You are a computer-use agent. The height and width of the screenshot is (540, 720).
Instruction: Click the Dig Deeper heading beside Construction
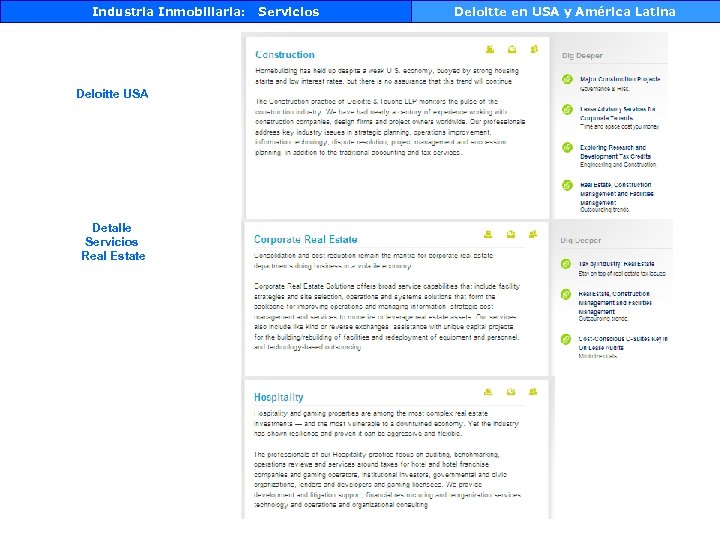tap(582, 56)
